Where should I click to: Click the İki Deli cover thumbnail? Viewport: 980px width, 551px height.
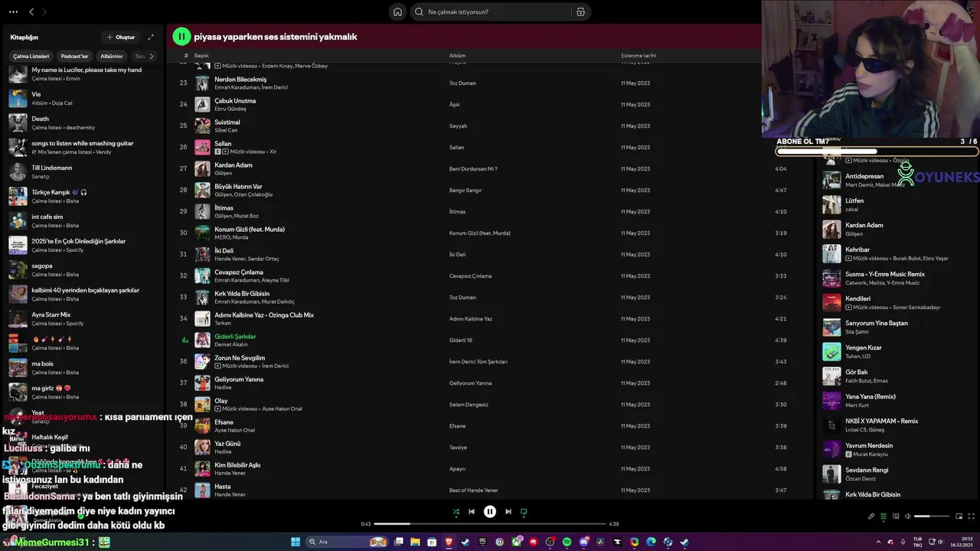(202, 254)
